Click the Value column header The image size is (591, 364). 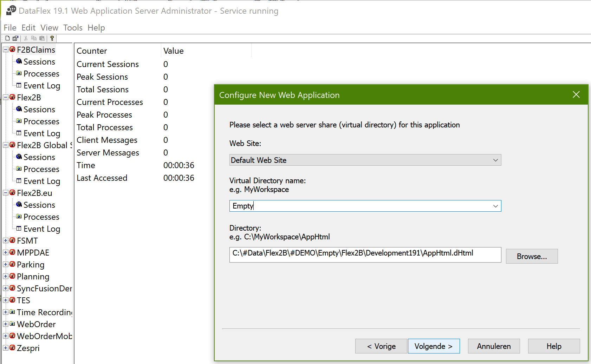(x=206, y=51)
